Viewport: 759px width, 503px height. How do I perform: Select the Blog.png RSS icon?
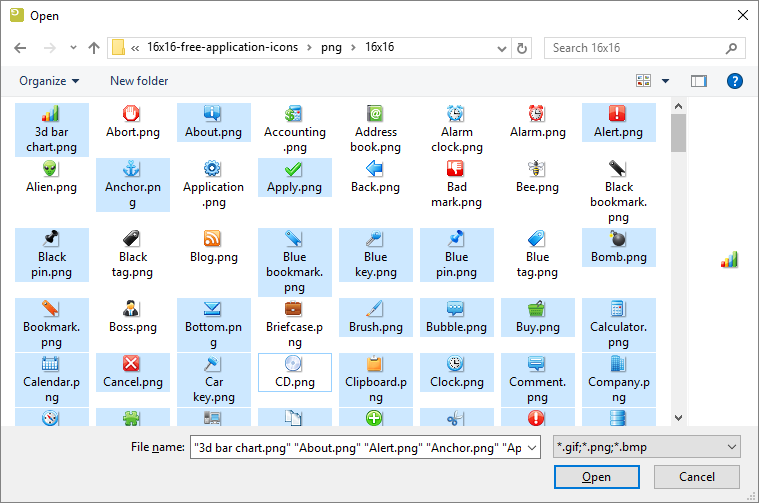(213, 239)
